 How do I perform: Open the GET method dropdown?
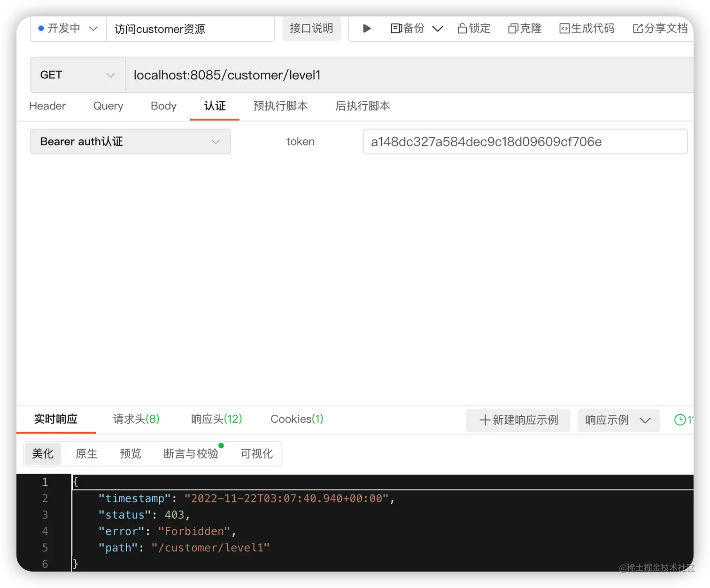(78, 75)
